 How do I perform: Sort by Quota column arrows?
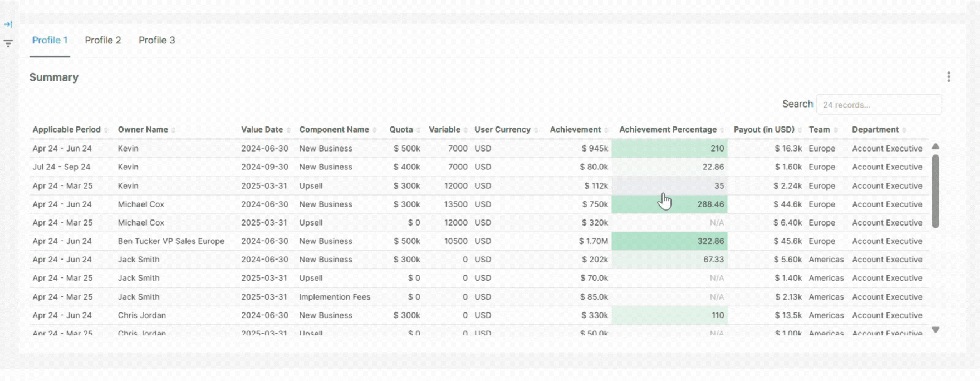[418, 130]
